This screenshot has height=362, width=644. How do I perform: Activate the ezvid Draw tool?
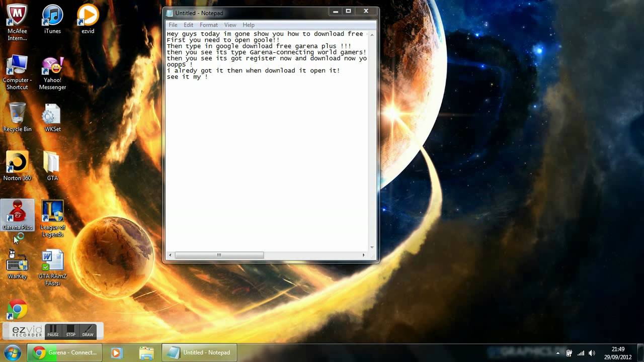click(x=88, y=331)
